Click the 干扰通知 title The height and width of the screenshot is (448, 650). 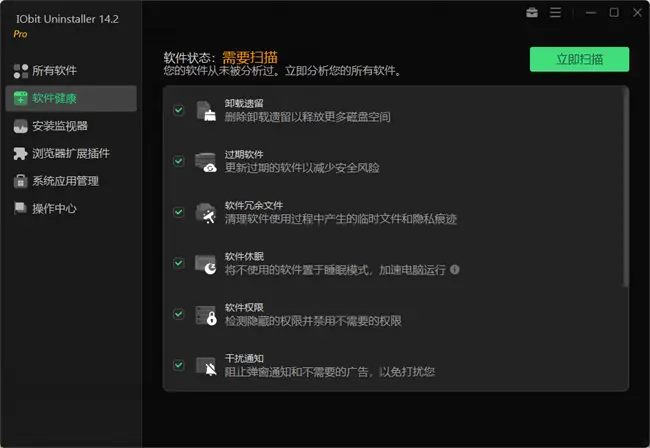point(244,358)
